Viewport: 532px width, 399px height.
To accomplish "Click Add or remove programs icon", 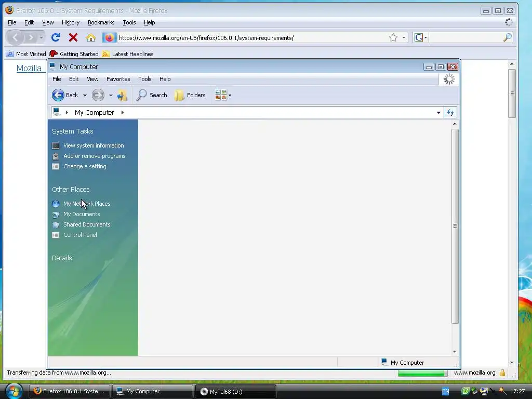I will (56, 156).
